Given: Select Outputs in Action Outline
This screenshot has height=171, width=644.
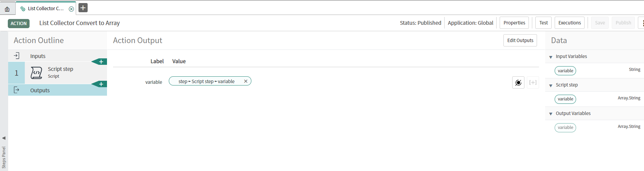Looking at the screenshot, I should [40, 90].
